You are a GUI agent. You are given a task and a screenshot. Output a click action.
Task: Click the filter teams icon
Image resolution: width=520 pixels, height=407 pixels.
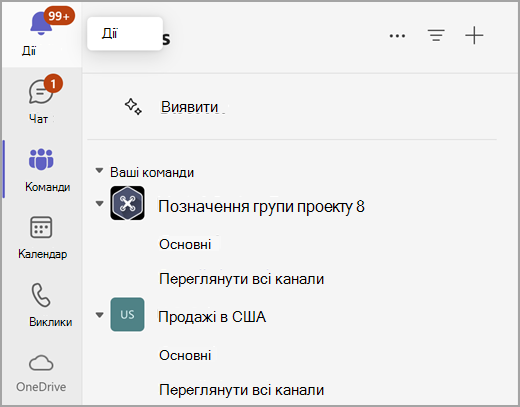click(436, 35)
